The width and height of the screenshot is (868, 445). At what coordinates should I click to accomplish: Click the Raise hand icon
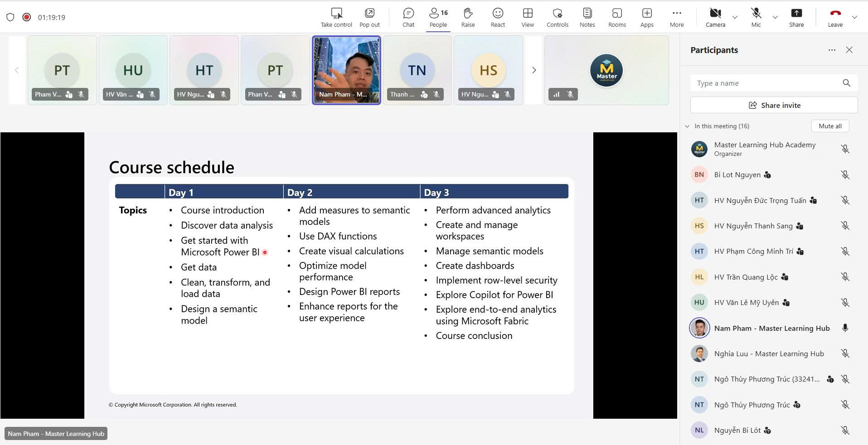point(468,17)
